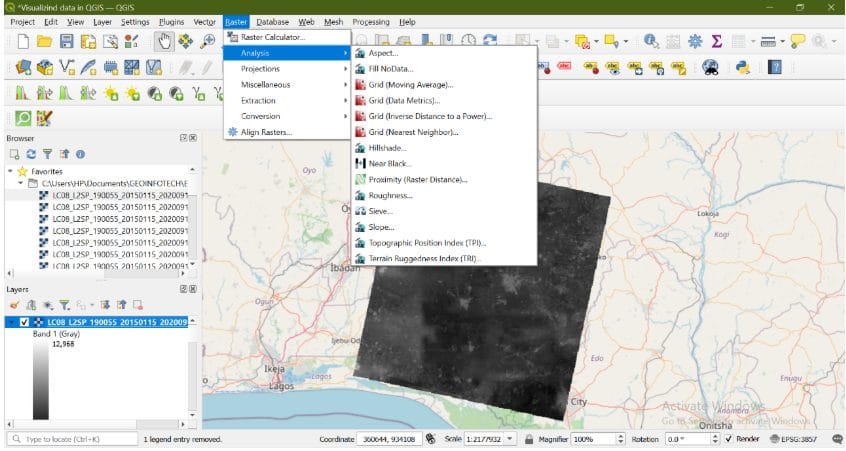Open the Scale dropdown in status bar

[511, 439]
